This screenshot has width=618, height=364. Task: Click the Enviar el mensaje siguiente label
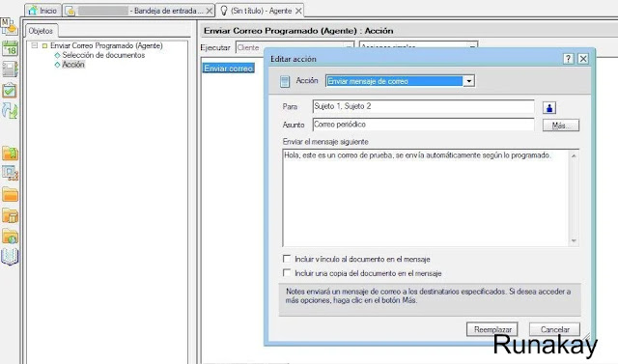point(325,142)
